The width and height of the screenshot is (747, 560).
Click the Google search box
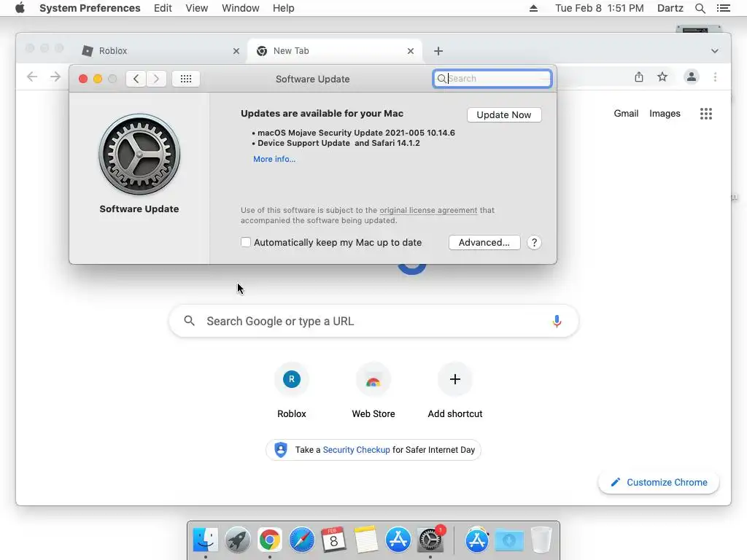tap(374, 322)
